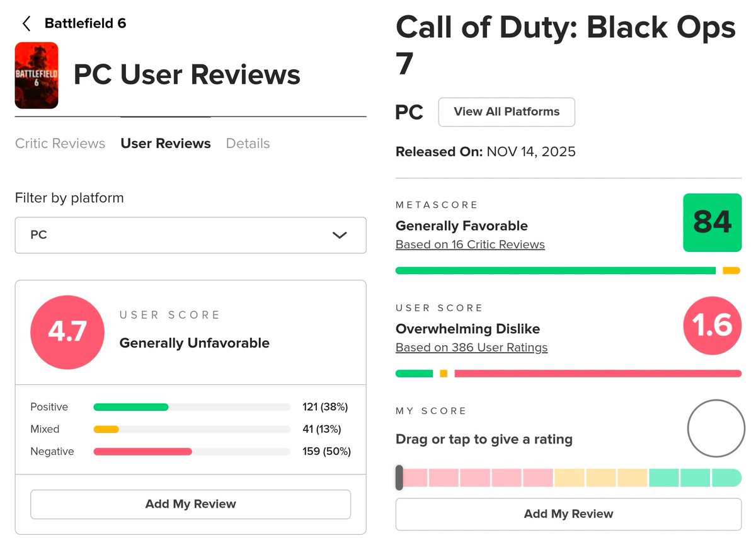Click the 'Mixed' row label
756x538 pixels.
45,429
